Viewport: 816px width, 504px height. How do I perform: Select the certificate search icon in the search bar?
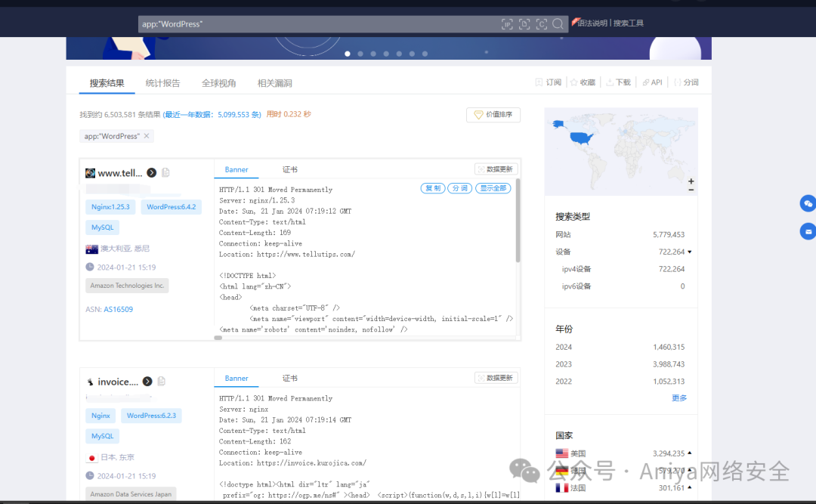pyautogui.click(x=542, y=24)
